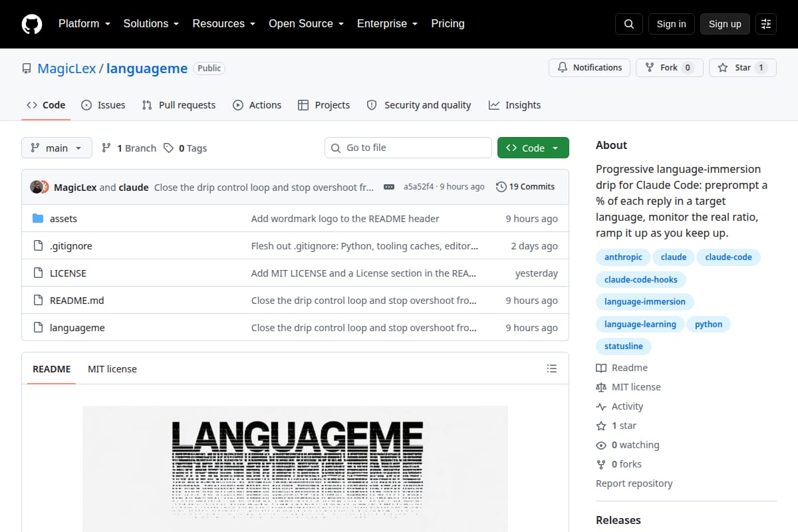This screenshot has width=798, height=532.
Task: Click the scale icon beside MIT license
Action: point(601,387)
